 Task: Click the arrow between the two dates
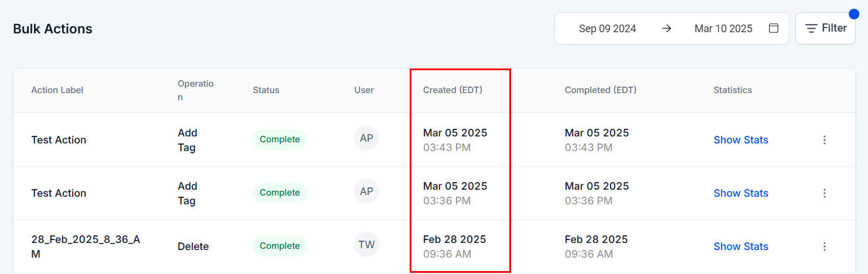click(x=666, y=28)
